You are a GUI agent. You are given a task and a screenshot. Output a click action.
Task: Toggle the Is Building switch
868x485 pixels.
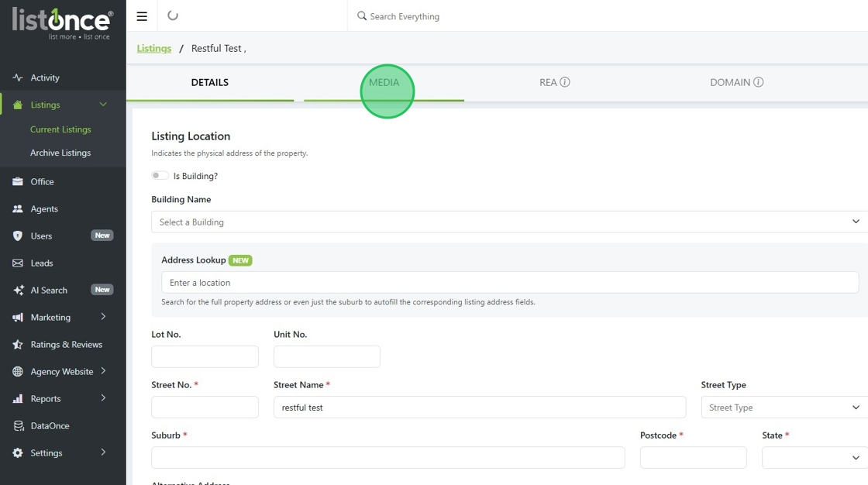160,176
